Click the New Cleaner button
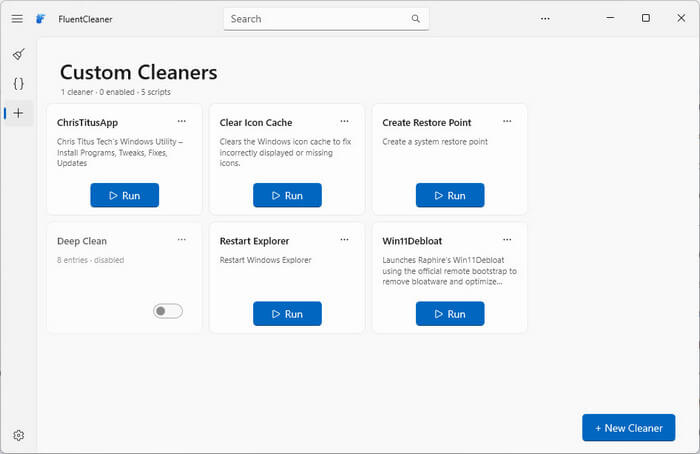The image size is (700, 454). [629, 428]
